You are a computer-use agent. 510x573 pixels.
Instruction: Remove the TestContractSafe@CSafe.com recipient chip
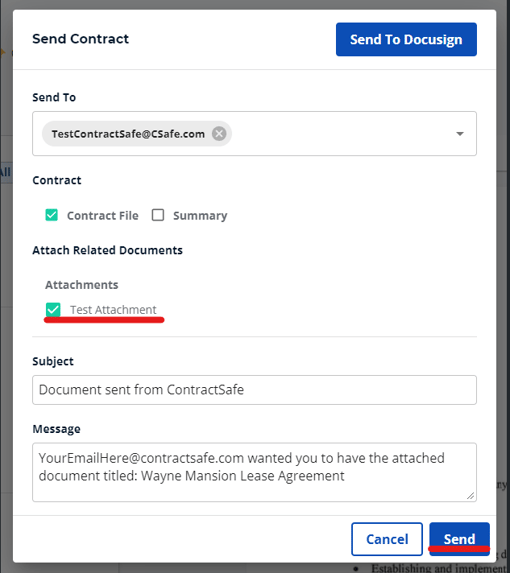(x=219, y=134)
